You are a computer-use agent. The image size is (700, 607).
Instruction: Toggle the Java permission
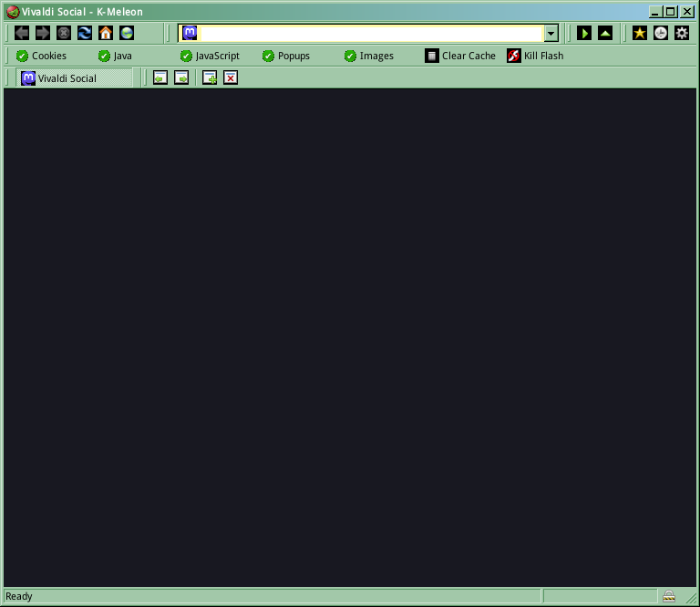tap(115, 56)
